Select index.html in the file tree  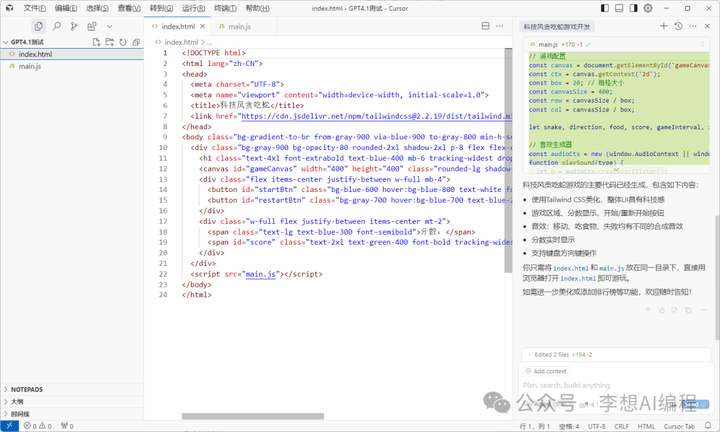click(72, 54)
